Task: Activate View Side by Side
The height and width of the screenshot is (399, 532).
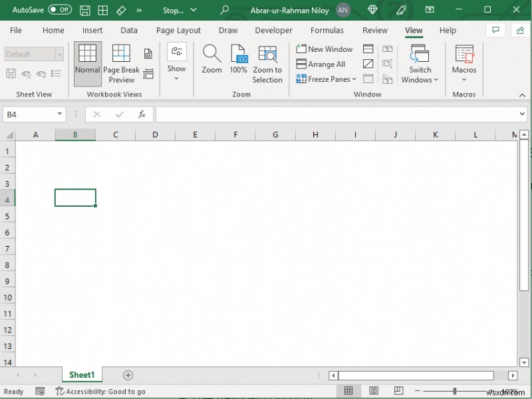Action: 386,49
